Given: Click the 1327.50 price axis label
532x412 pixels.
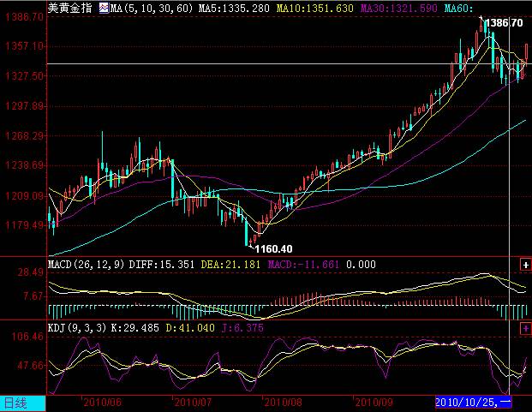Looking at the screenshot, I should (25, 76).
